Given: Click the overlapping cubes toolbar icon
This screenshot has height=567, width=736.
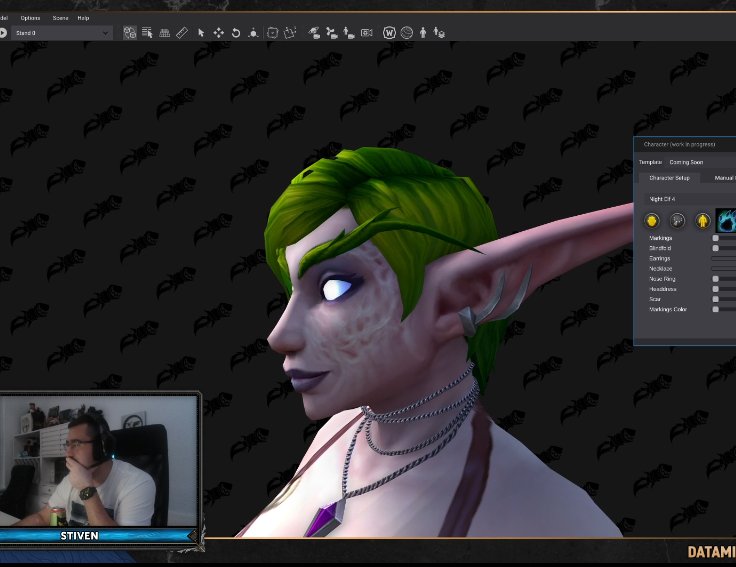Looking at the screenshot, I should pos(130,33).
